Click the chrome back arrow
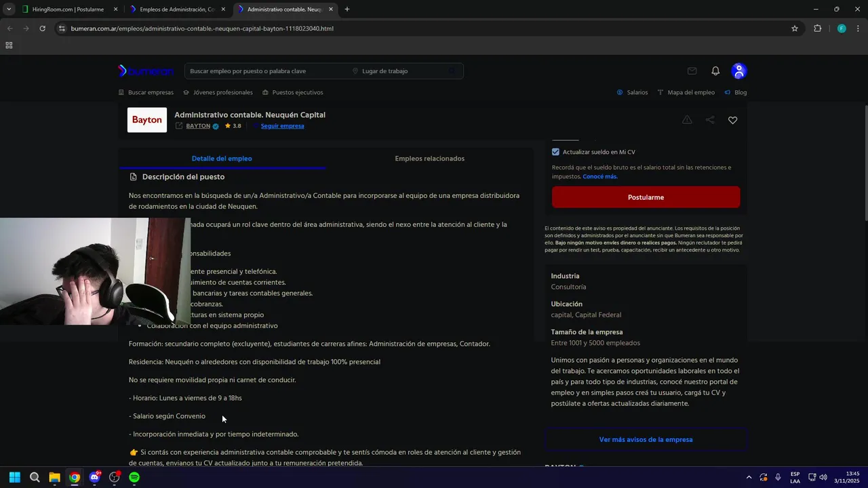This screenshot has height=488, width=868. coord(9,28)
